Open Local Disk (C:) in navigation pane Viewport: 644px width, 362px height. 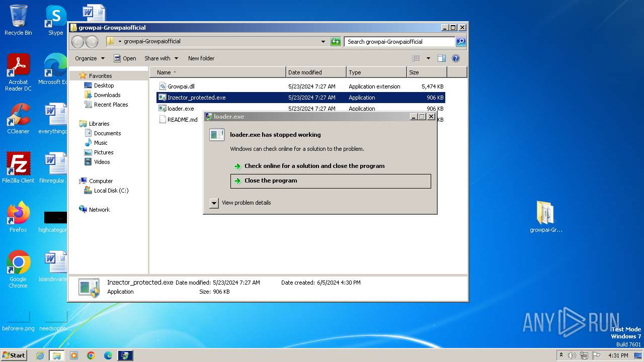(x=111, y=191)
